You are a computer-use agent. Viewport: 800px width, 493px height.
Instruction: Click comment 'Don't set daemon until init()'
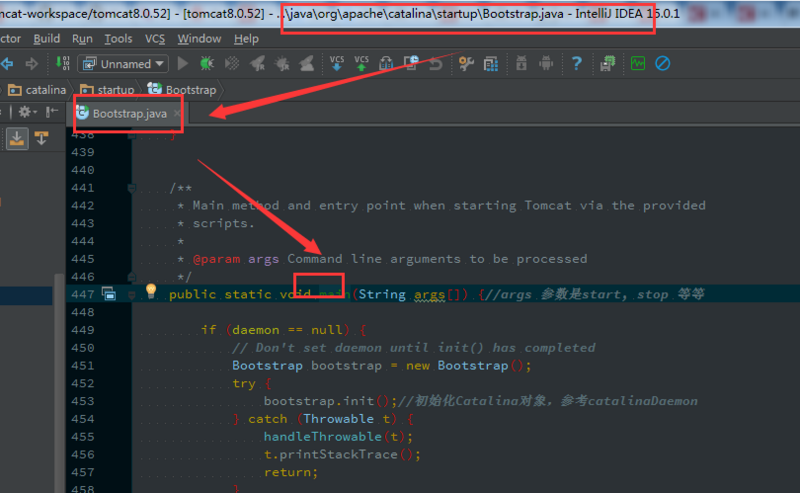370,348
